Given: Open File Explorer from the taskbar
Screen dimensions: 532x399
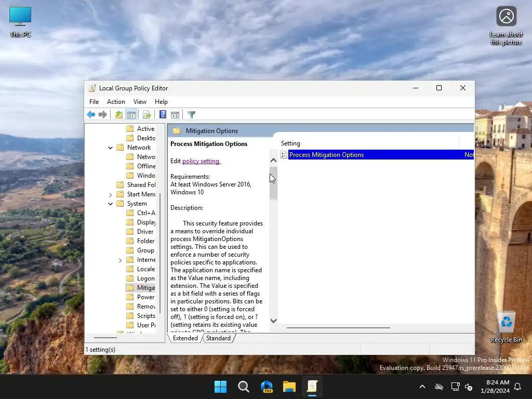Looking at the screenshot, I should pyautogui.click(x=289, y=387).
